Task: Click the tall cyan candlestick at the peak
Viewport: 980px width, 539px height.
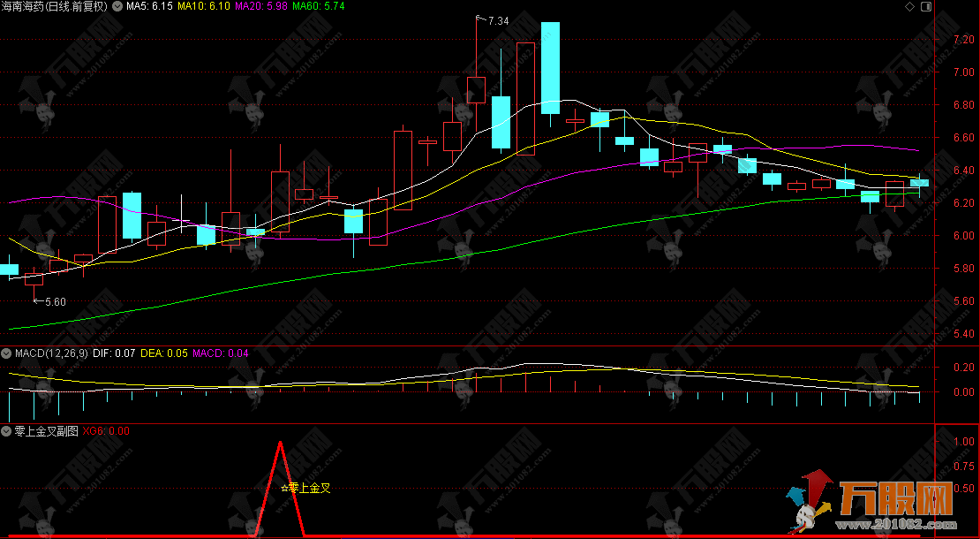Action: coord(550,68)
